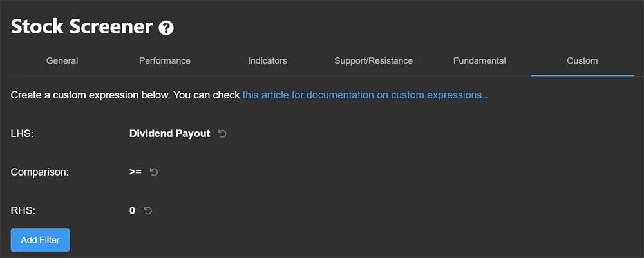Reset the RHS value
The height and width of the screenshot is (258, 644).
coord(147,210)
